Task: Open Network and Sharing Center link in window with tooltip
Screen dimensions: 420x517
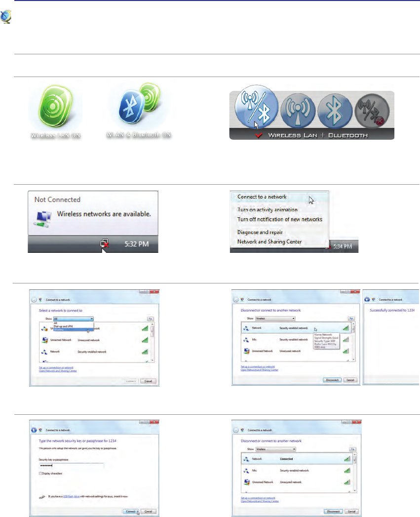Action: 260,370
